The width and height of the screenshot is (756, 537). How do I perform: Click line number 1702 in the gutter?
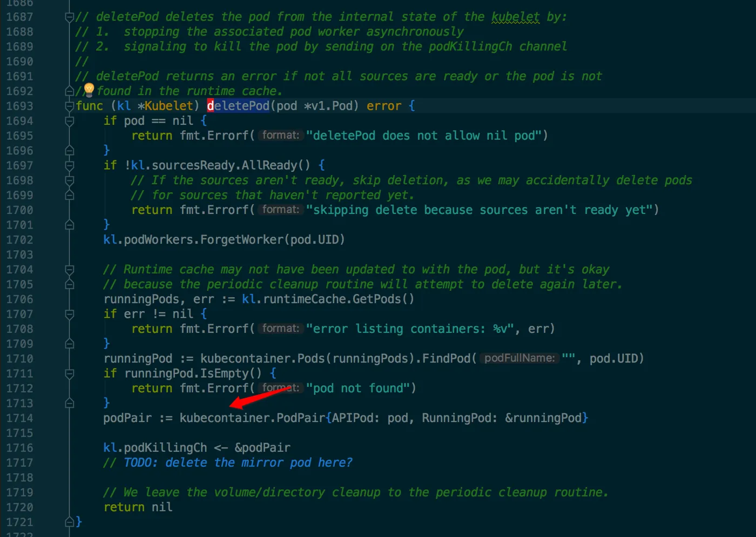click(19, 239)
